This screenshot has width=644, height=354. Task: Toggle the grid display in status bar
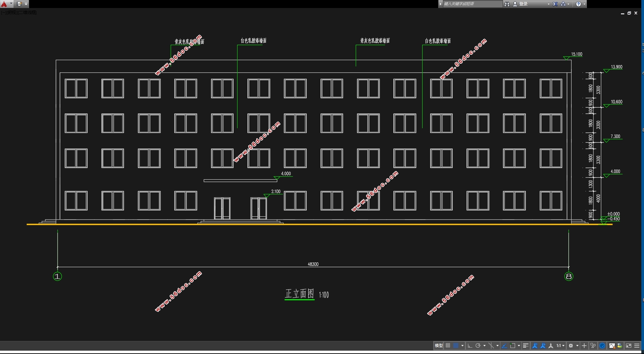pos(448,346)
